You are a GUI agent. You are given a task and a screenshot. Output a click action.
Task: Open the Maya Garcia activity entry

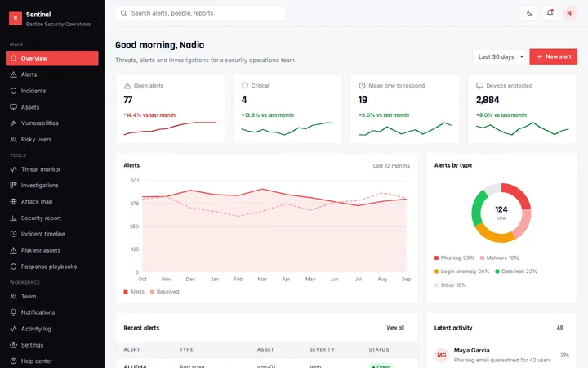tap(501, 355)
